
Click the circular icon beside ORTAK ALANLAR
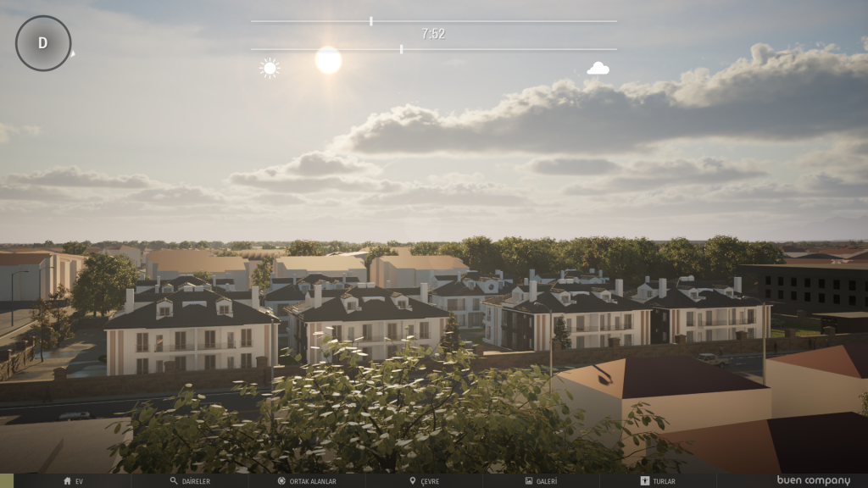pyautogui.click(x=281, y=480)
